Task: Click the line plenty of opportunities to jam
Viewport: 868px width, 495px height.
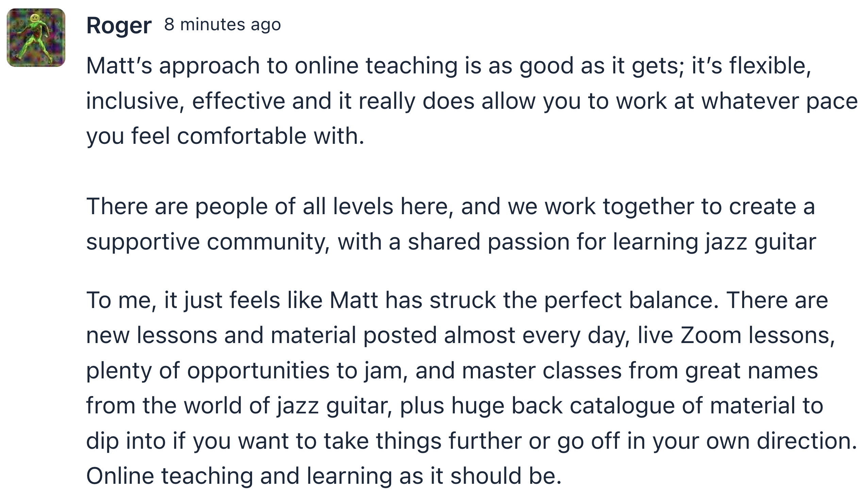Action: (452, 370)
